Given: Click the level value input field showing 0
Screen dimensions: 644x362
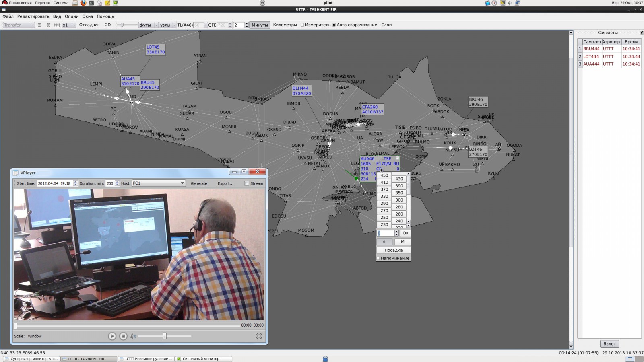Looking at the screenshot, I should (x=386, y=233).
